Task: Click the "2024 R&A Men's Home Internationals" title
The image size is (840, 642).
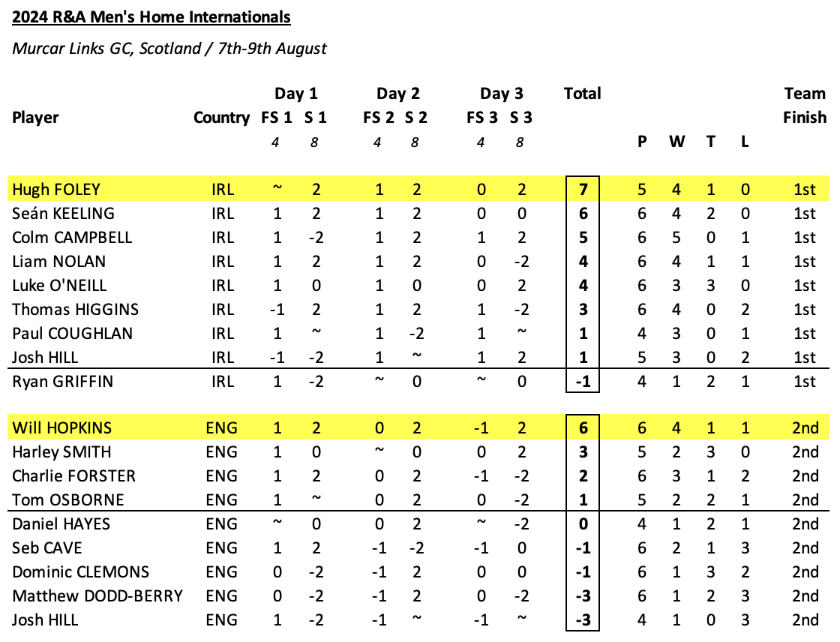Action: coord(151,16)
